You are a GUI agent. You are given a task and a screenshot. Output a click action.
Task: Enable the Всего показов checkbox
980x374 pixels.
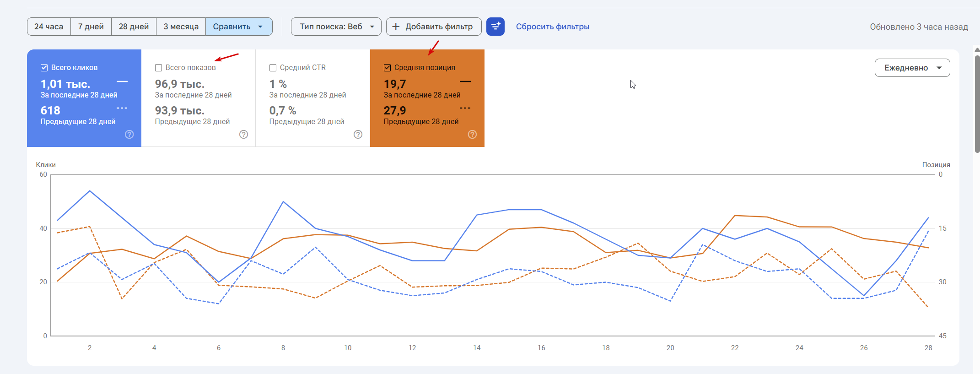[159, 68]
